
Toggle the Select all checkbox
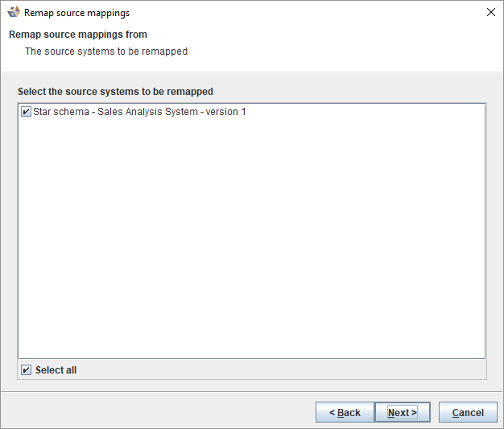click(27, 370)
